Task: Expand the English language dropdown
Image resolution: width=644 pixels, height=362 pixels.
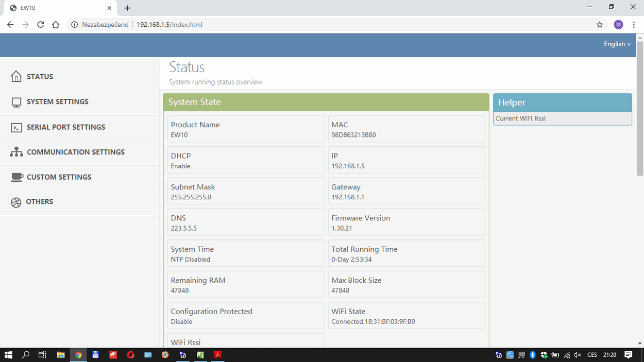Action: pos(617,44)
